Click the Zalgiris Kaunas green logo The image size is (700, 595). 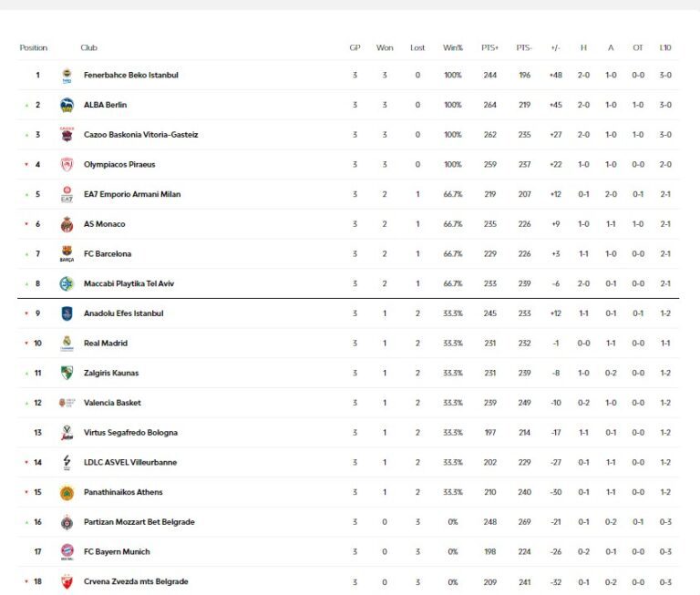click(67, 373)
